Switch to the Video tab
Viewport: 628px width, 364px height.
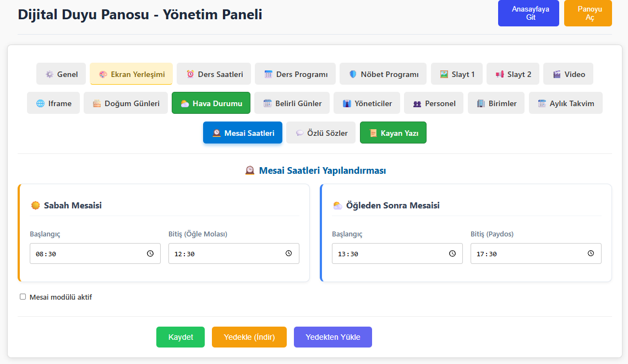point(568,74)
